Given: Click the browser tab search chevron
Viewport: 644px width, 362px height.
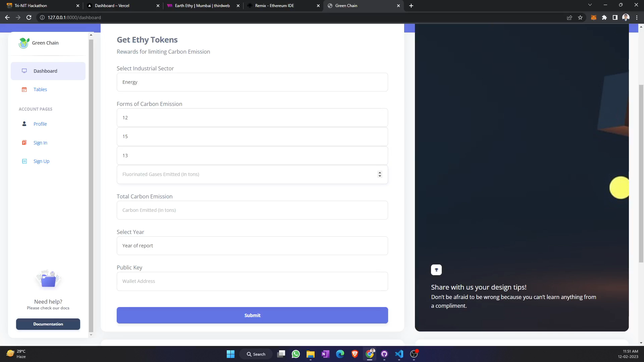Looking at the screenshot, I should pos(590,5).
